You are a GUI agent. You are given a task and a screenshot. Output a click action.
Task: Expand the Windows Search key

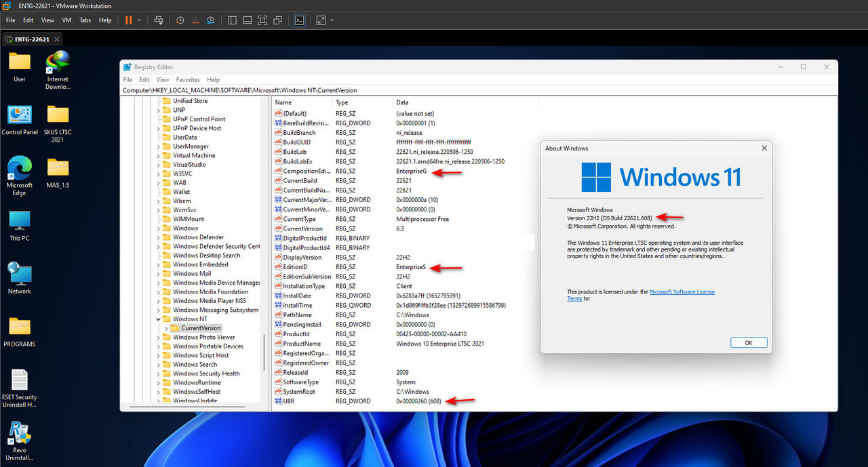tap(159, 364)
